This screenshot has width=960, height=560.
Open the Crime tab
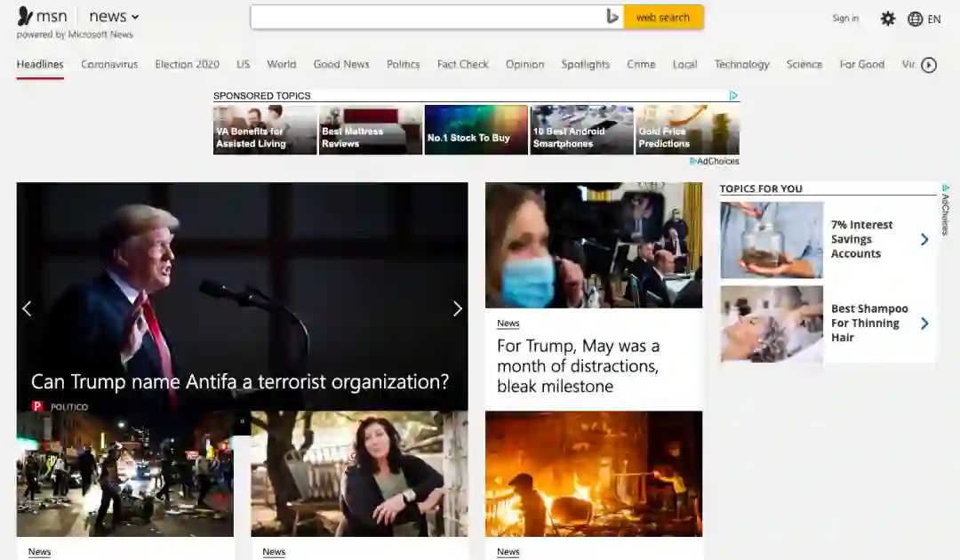(640, 64)
